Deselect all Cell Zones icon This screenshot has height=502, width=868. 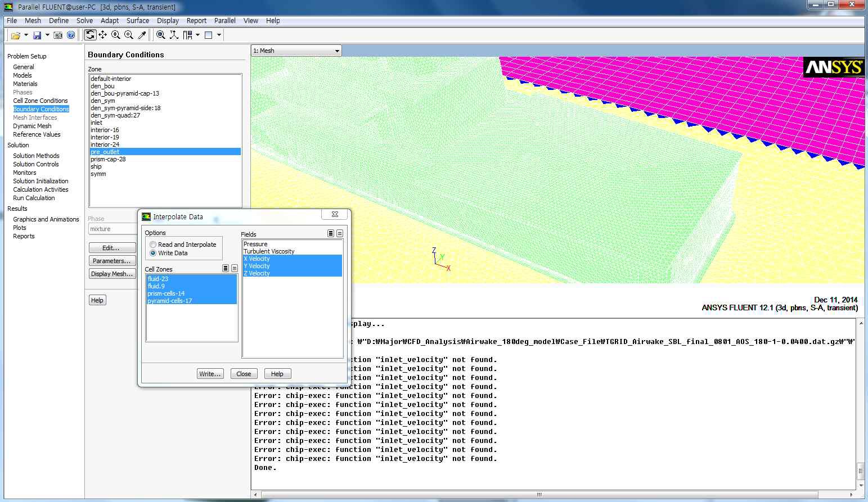point(235,268)
